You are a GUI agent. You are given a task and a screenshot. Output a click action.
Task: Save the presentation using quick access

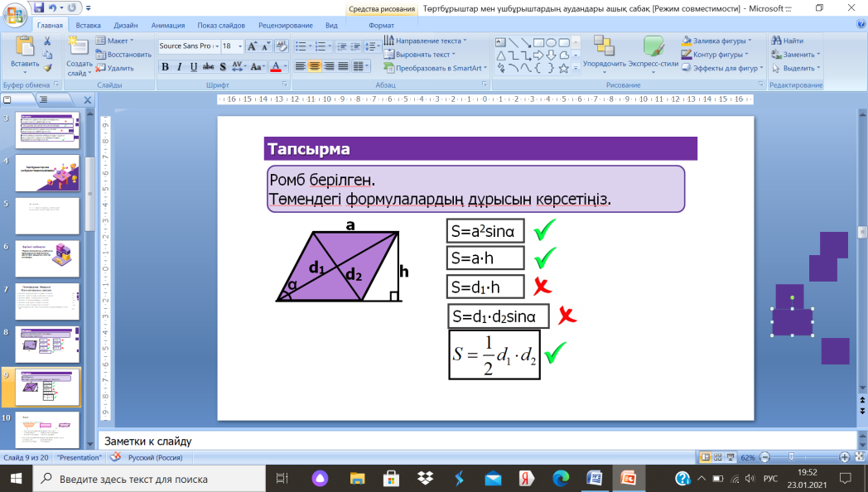point(38,7)
